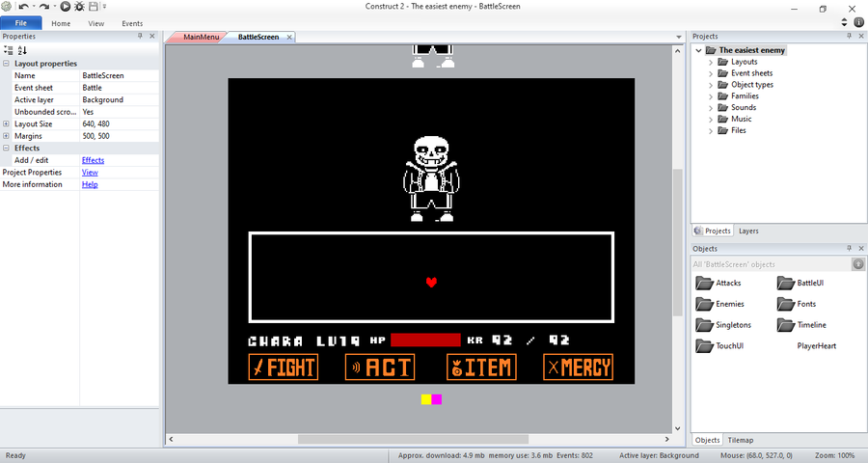Click the Effects add/edit link
868x463 pixels.
pos(93,160)
